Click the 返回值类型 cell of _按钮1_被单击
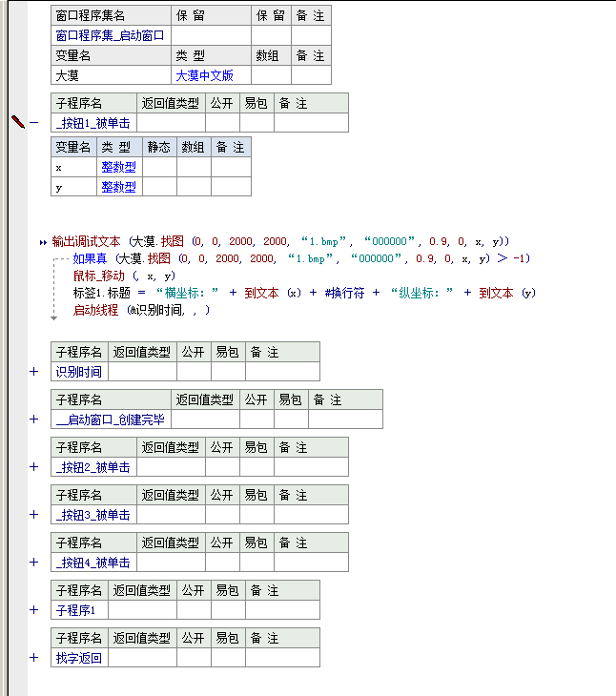This screenshot has width=616, height=696. click(x=171, y=123)
